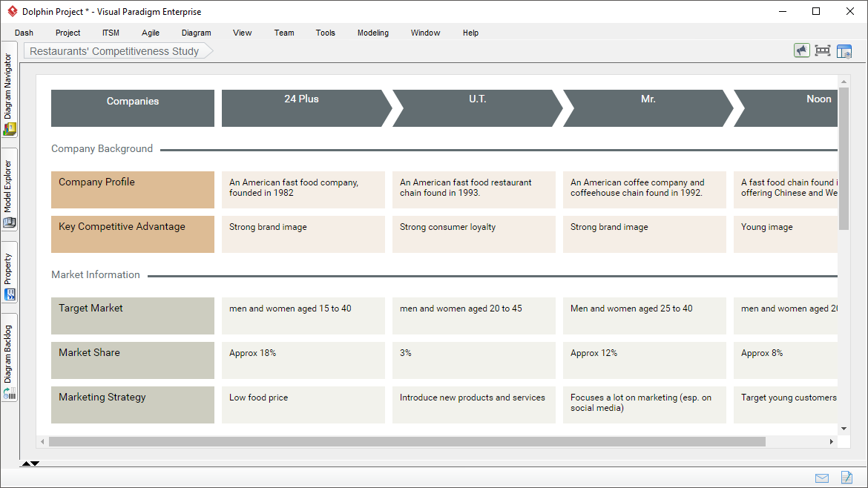Click the 'Young image' cell
The width and height of the screenshot is (868, 488).
click(x=786, y=234)
